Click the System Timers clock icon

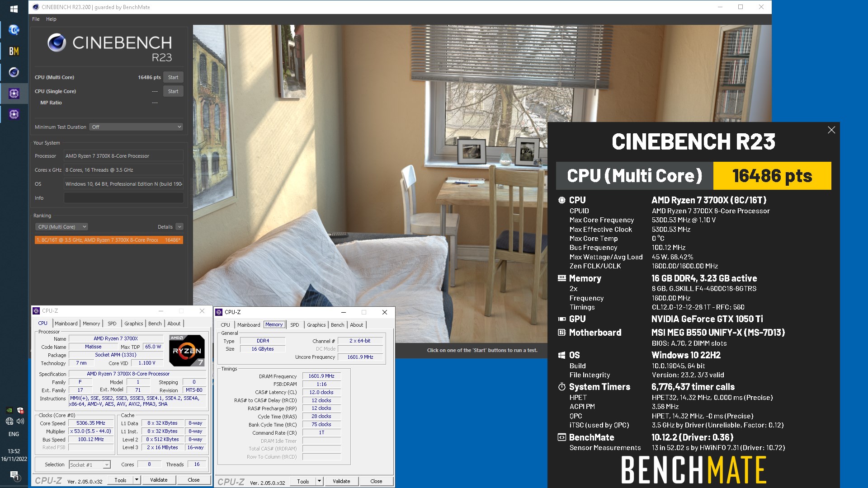click(561, 387)
